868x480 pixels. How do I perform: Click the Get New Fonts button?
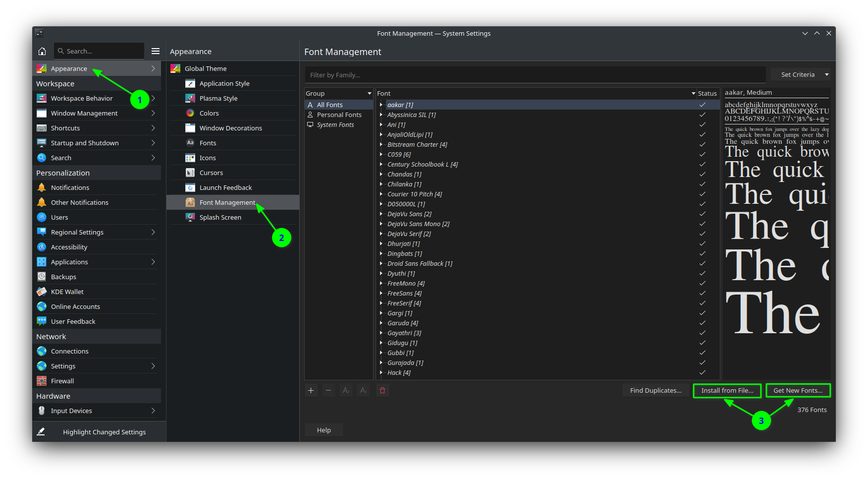click(x=798, y=391)
